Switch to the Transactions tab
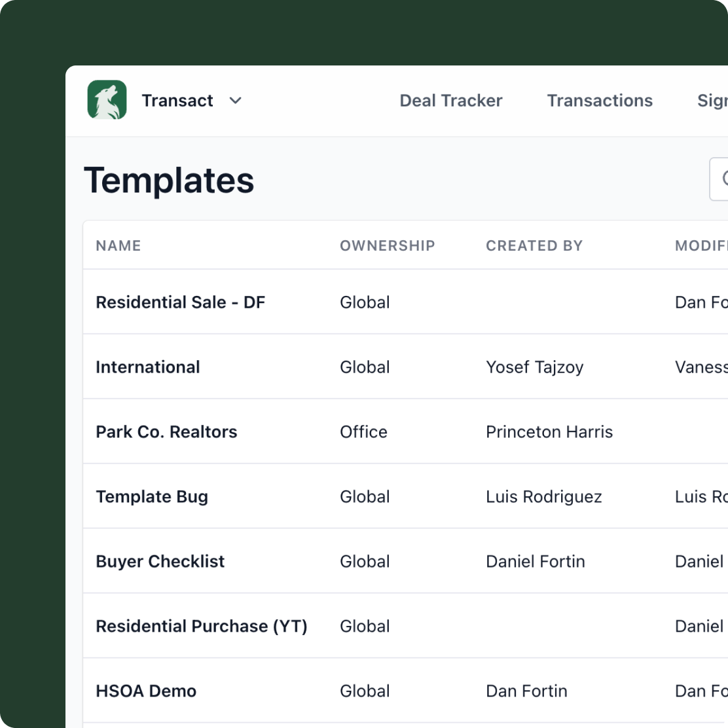 [600, 100]
